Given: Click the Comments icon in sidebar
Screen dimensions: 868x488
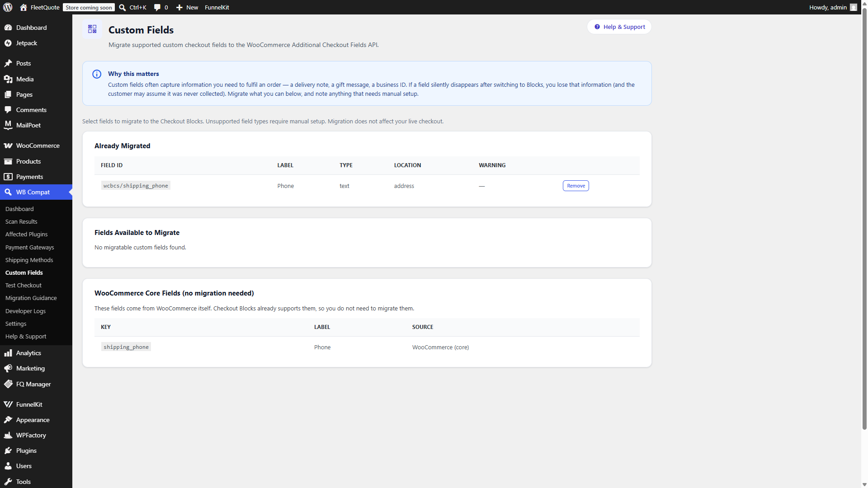Looking at the screenshot, I should click(x=8, y=110).
